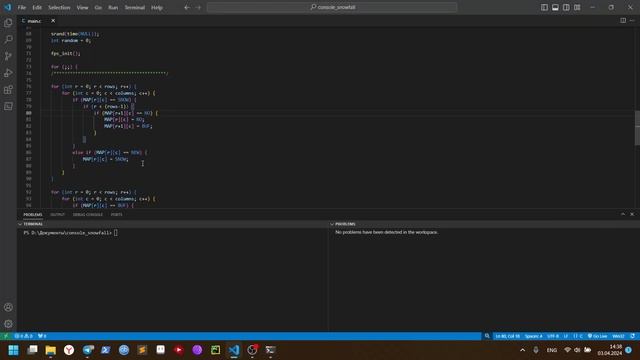The height and width of the screenshot is (360, 640).
Task: Open the Manage gear icon
Action: 8,324
